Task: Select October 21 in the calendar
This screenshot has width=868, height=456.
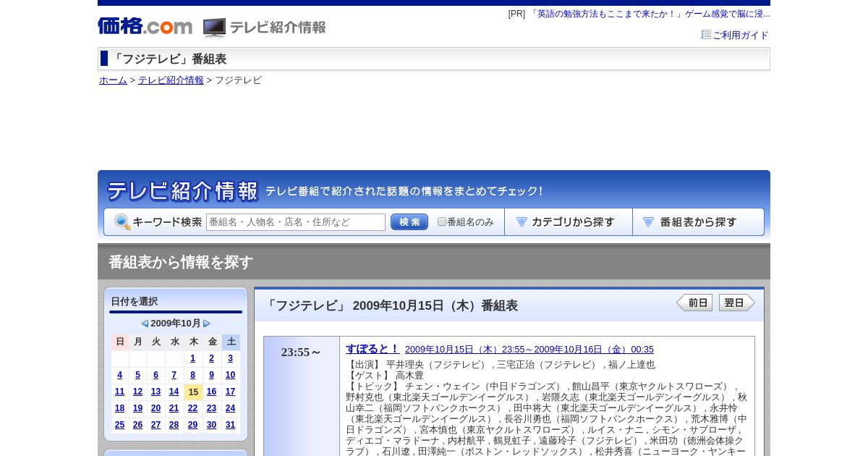Action: [174, 408]
